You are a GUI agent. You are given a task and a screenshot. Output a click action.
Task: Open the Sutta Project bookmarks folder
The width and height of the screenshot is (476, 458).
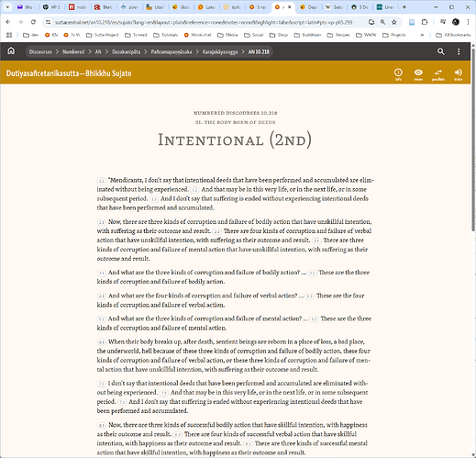point(102,35)
